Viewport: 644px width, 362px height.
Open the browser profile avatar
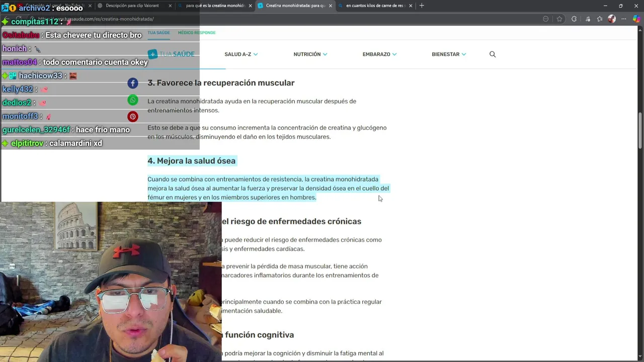tap(612, 19)
